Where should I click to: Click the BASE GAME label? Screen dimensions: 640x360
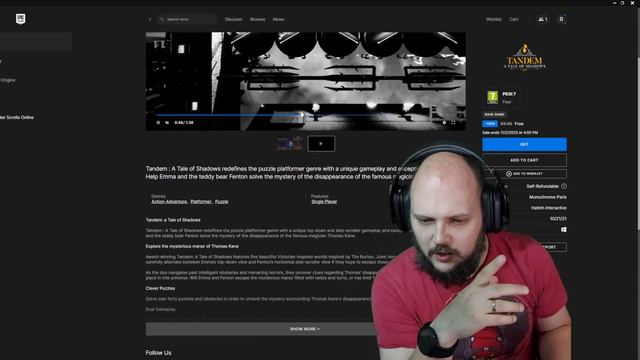(x=494, y=115)
